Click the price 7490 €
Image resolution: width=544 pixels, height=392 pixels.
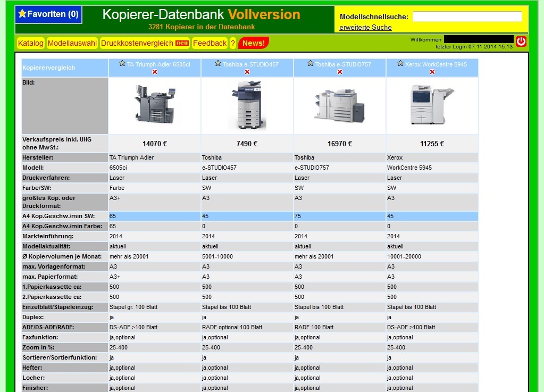click(247, 144)
